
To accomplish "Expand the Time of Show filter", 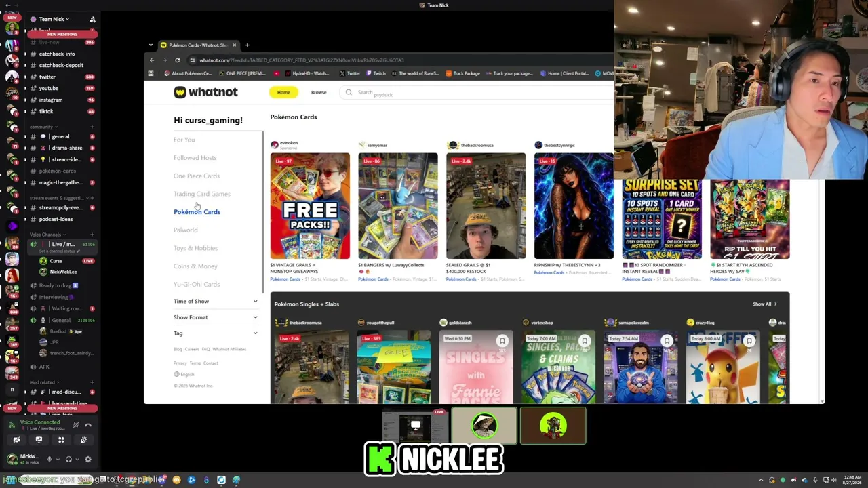I will pos(215,301).
